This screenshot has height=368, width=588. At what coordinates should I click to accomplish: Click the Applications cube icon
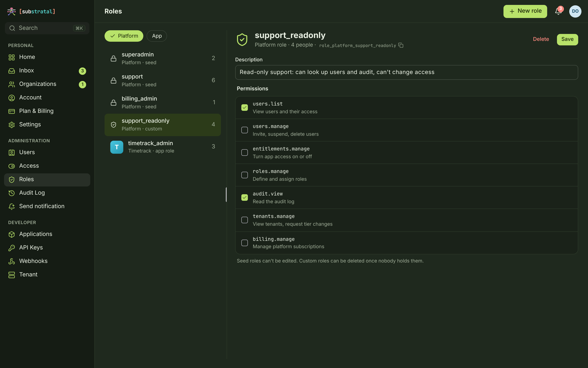point(12,234)
